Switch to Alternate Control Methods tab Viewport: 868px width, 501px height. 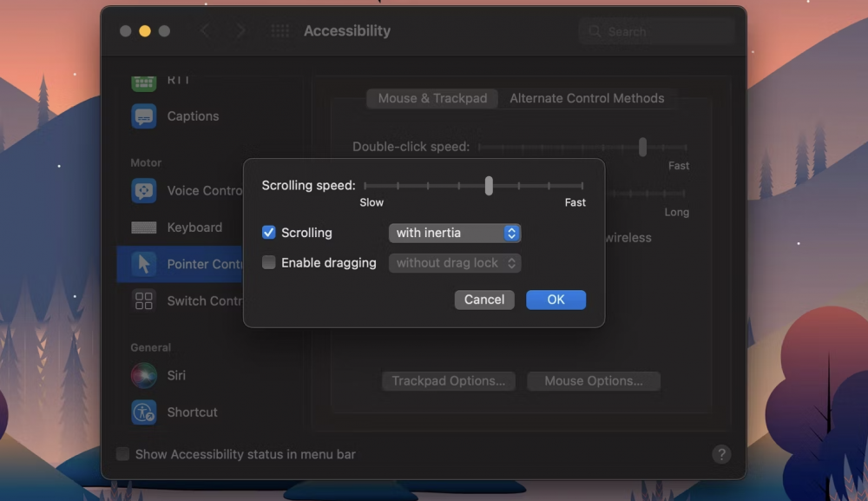click(x=587, y=98)
